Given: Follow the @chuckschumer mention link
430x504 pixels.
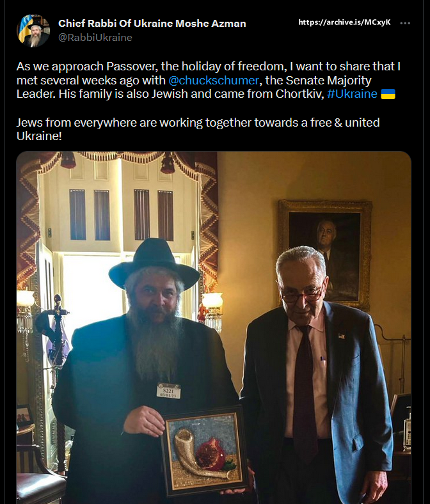Looking at the screenshot, I should click(x=214, y=81).
